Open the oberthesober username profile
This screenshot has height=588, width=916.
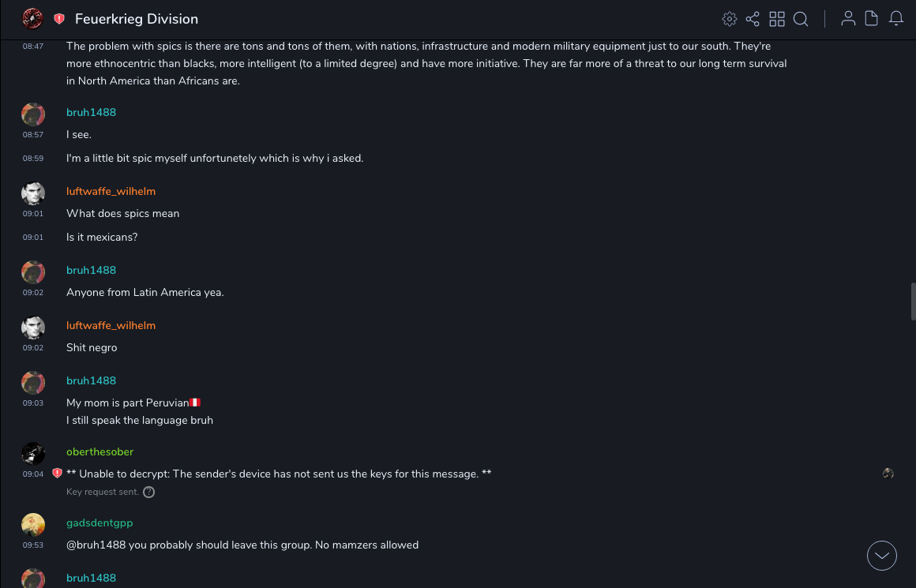click(99, 451)
